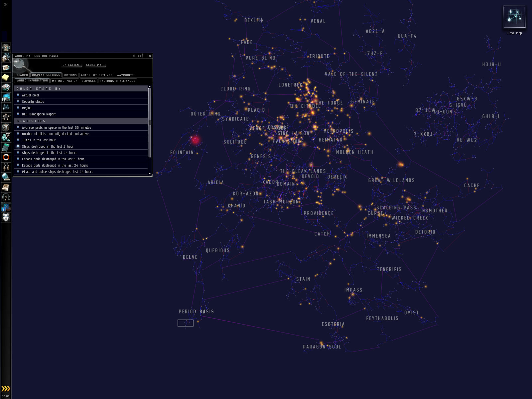Open the Waypoints tab
532x399 pixels.
125,75
